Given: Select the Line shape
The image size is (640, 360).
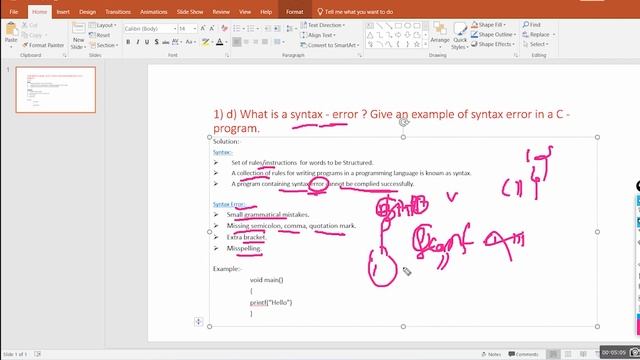Looking at the screenshot, I should [x=380, y=26].
